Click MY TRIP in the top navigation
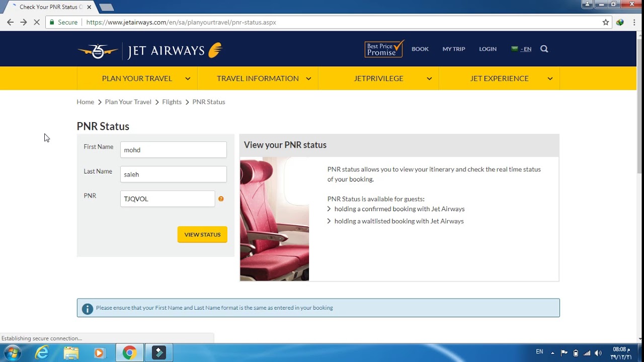644x362 pixels. (454, 49)
